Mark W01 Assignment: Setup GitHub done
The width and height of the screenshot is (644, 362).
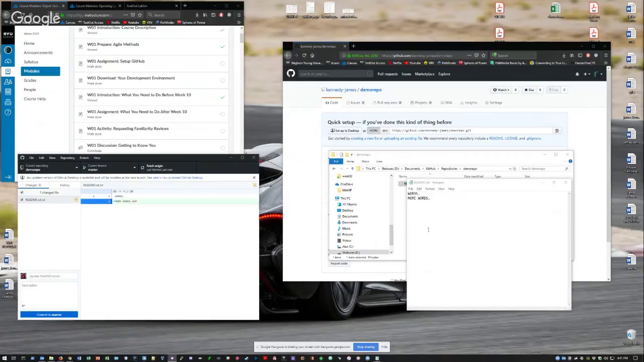coord(222,63)
